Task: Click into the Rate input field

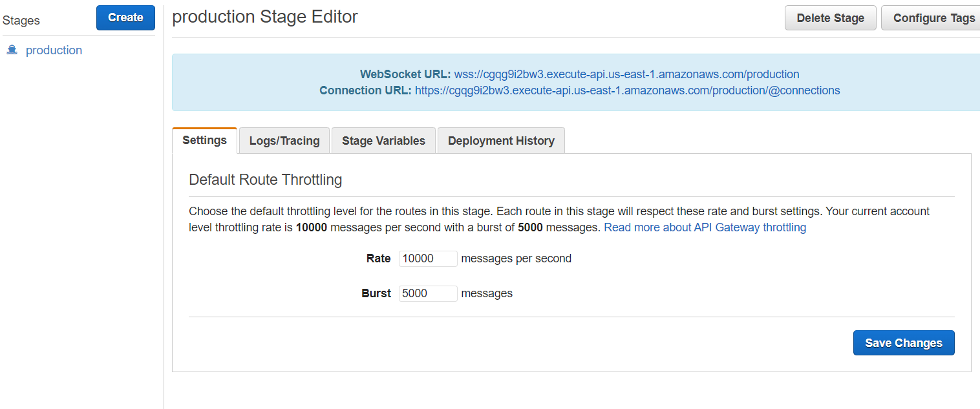Action: [428, 258]
